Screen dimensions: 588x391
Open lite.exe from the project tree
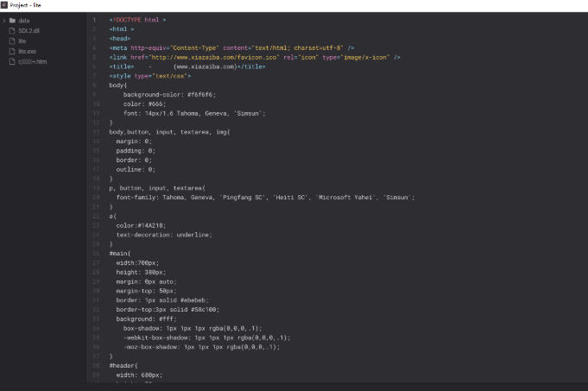click(x=28, y=51)
